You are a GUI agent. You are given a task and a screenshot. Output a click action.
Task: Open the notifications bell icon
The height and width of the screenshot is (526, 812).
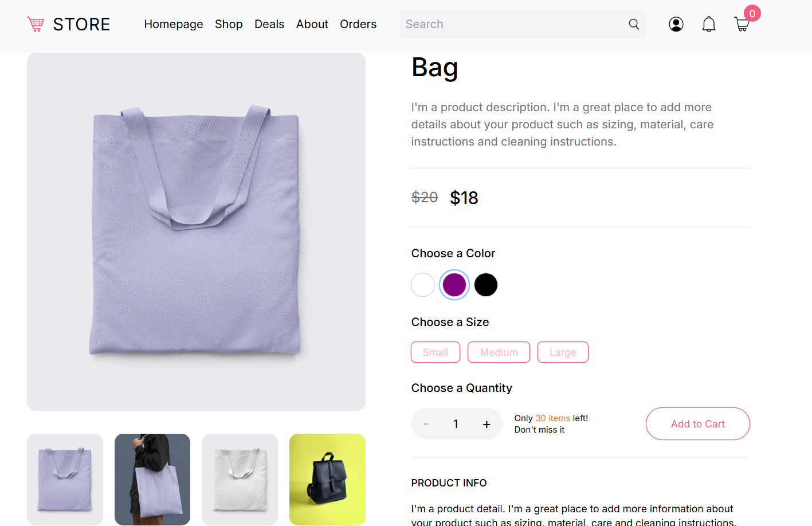[709, 24]
